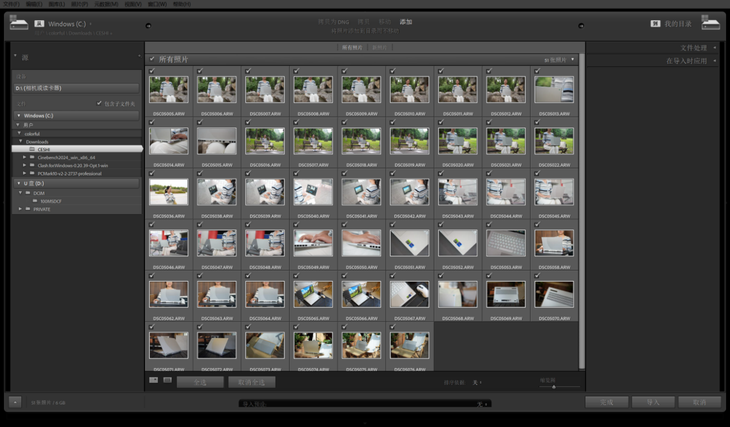Image resolution: width=730 pixels, height=427 pixels.
Task: Open the 文件(F) menu
Action: pos(11,4)
